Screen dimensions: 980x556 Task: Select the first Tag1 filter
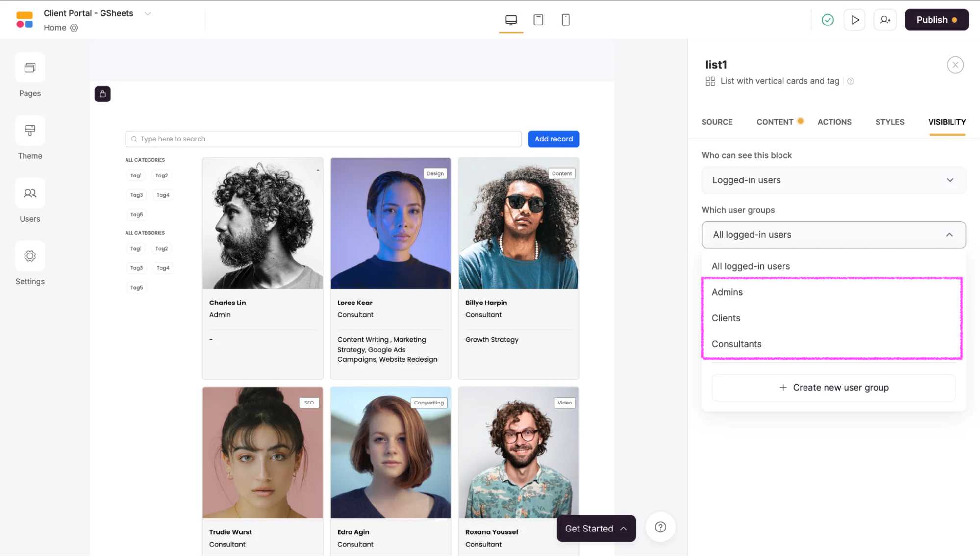(136, 176)
